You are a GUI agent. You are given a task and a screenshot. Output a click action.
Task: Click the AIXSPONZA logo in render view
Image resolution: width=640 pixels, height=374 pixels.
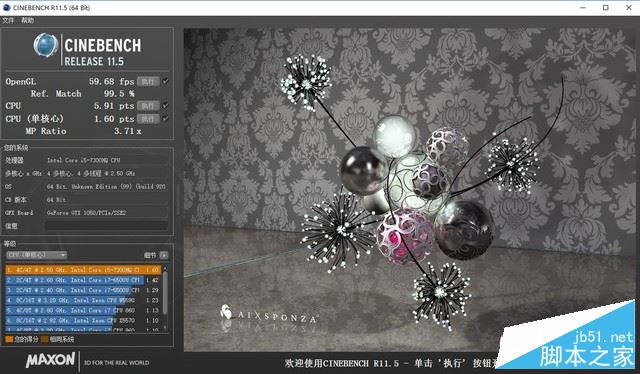[269, 314]
